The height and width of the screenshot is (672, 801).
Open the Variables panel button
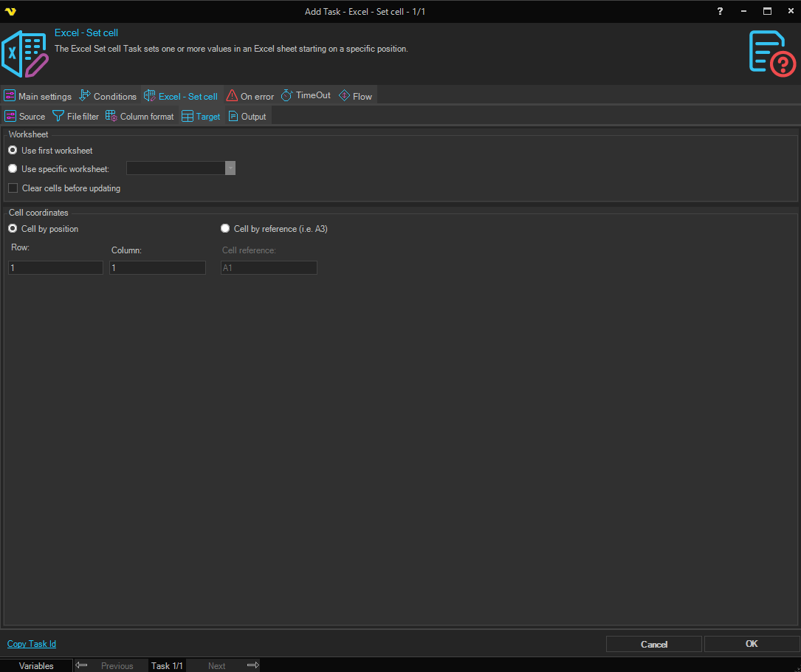[x=36, y=665]
